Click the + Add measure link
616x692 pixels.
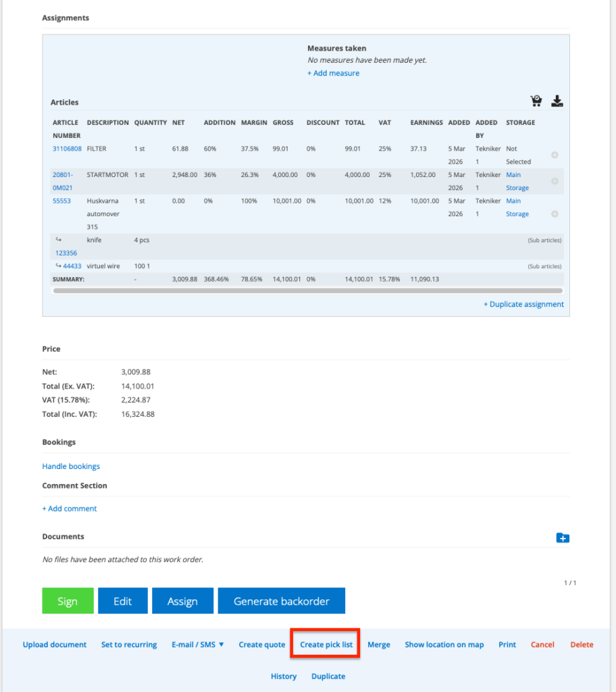coord(333,73)
